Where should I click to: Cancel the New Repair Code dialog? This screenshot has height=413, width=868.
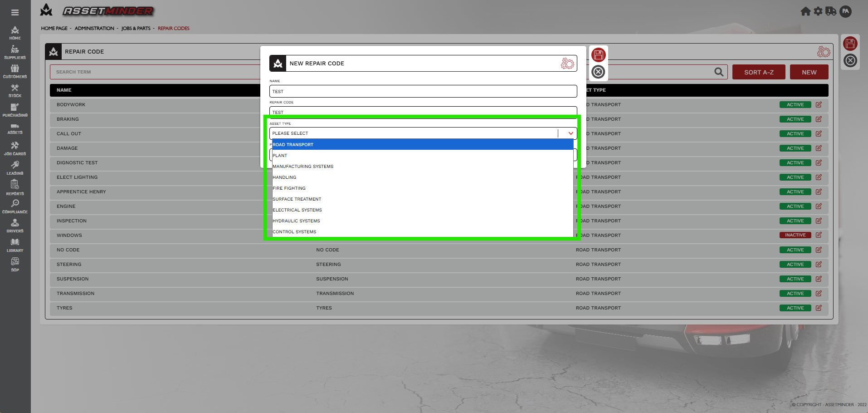tap(598, 72)
